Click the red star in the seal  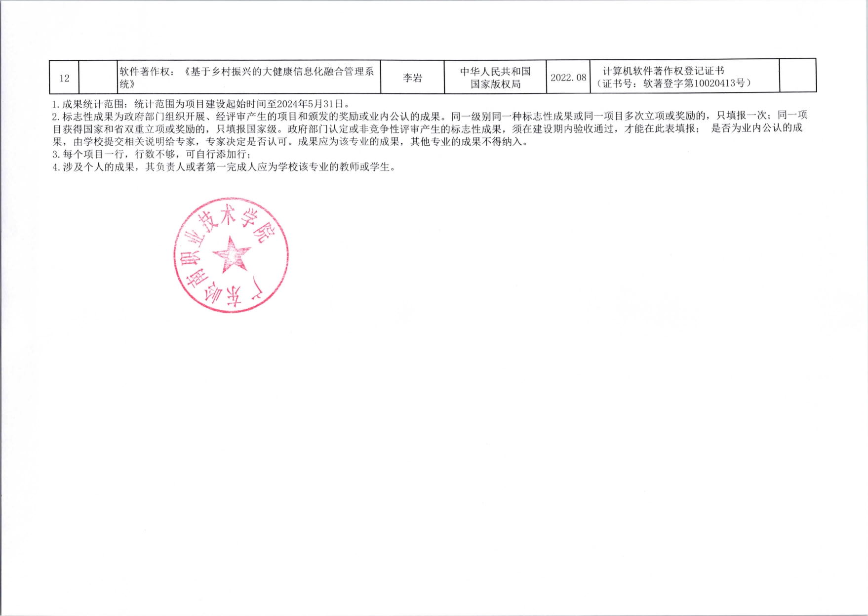231,254
